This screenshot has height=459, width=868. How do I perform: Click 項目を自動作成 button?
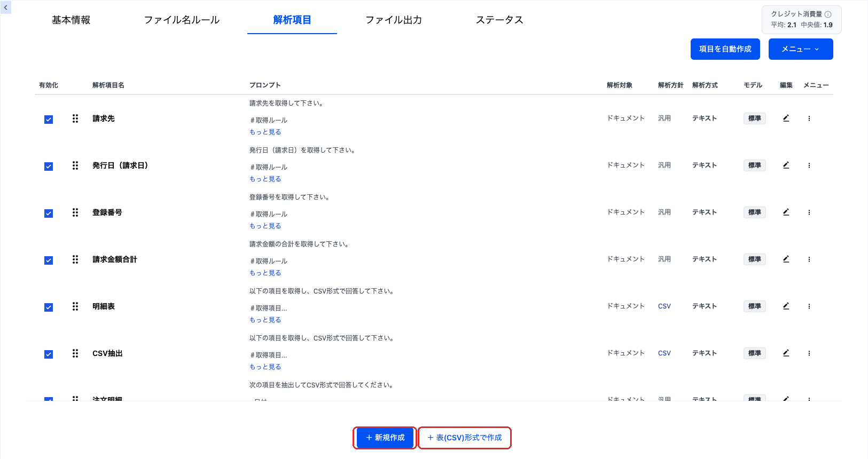(x=725, y=49)
